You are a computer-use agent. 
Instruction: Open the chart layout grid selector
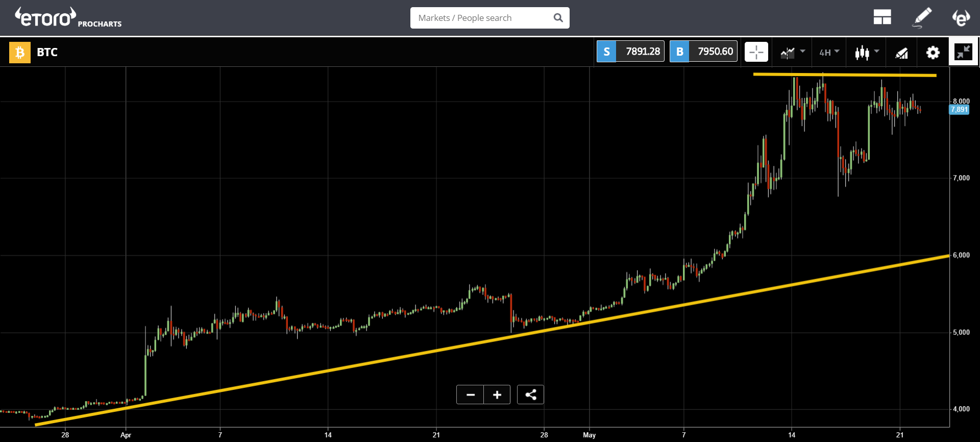pyautogui.click(x=882, y=18)
